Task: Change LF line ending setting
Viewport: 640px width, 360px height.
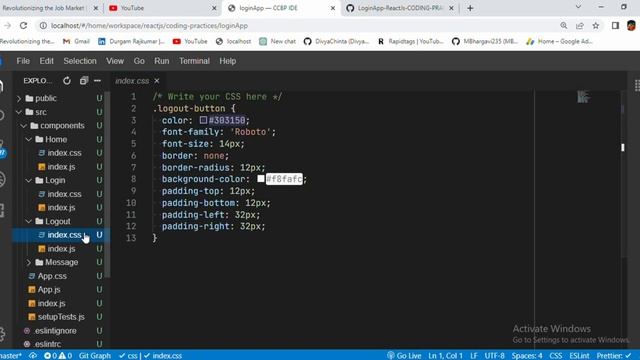Action: pos(473,356)
